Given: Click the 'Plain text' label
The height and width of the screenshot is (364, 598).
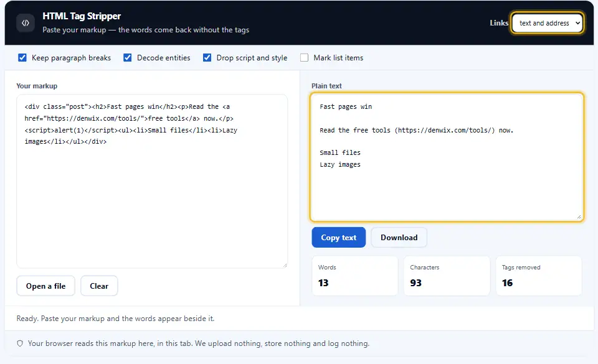Looking at the screenshot, I should [326, 86].
